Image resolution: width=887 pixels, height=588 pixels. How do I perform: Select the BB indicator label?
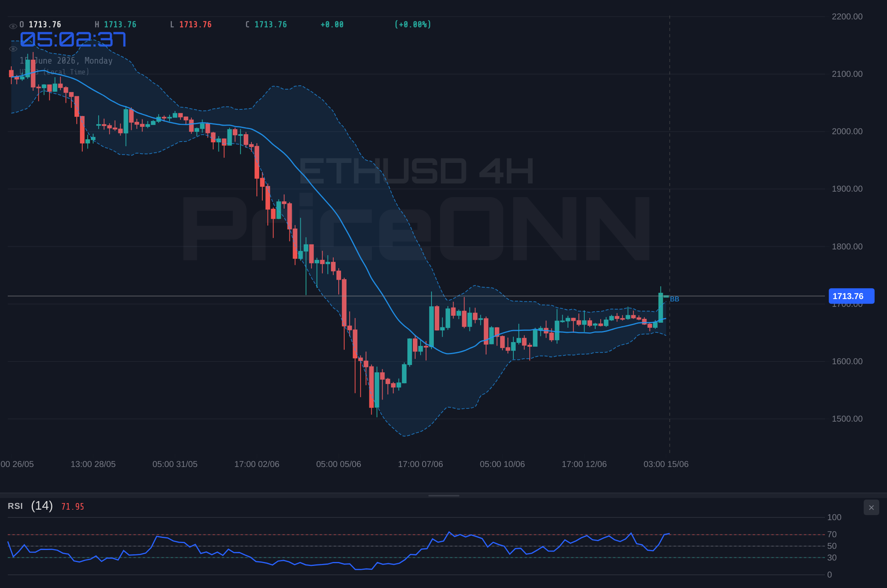[674, 299]
